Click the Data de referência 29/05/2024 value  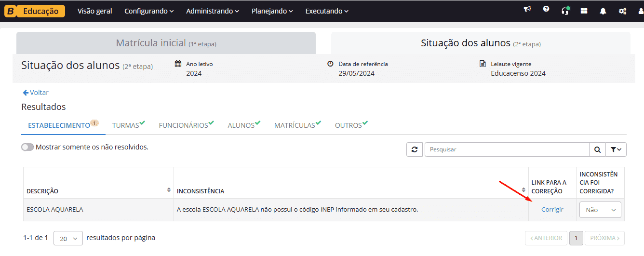(356, 73)
